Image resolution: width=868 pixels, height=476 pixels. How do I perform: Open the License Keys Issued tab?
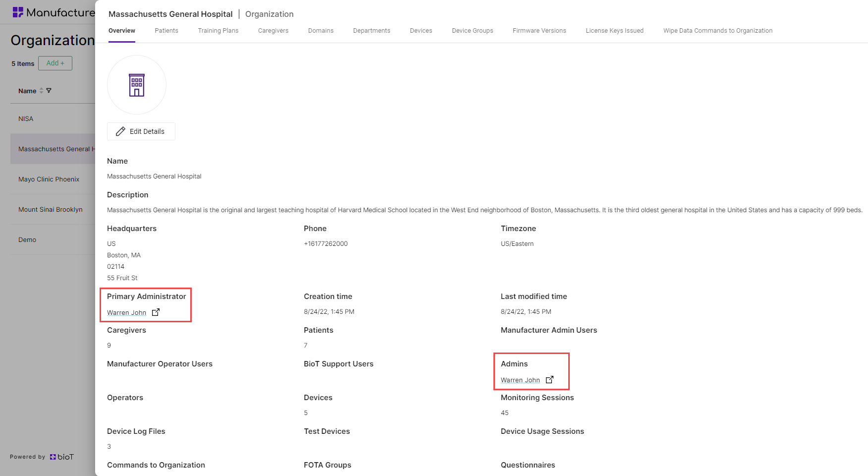(x=615, y=31)
